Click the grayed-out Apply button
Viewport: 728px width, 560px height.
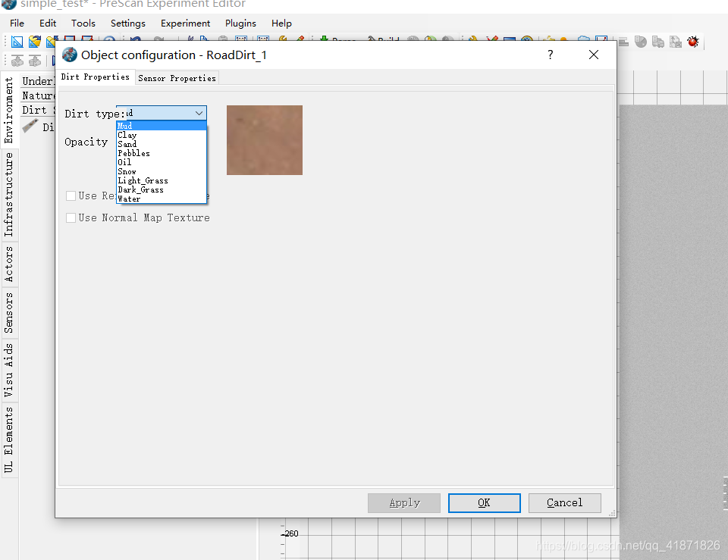click(x=404, y=503)
